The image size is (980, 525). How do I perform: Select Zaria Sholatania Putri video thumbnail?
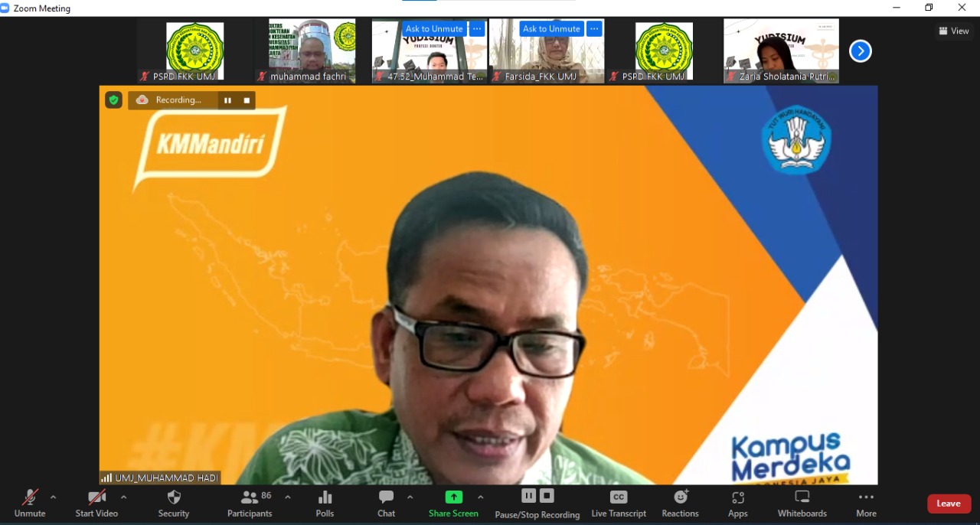pos(781,51)
